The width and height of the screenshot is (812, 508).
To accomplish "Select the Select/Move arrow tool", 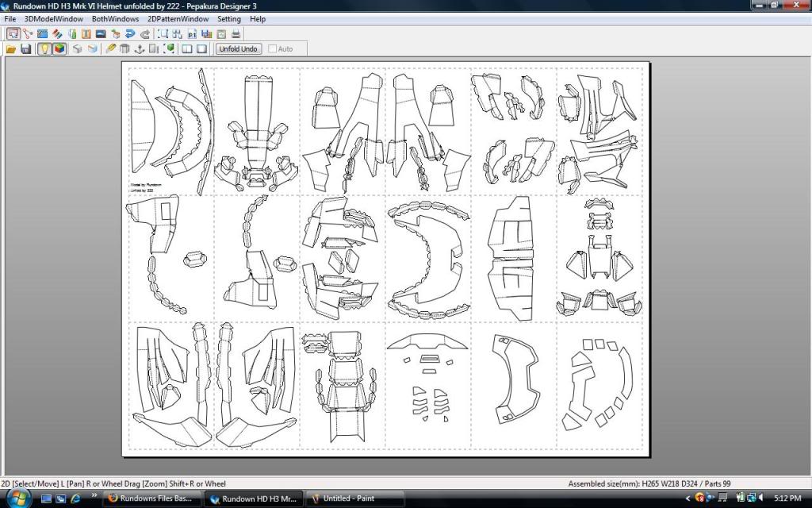I will click(13, 33).
